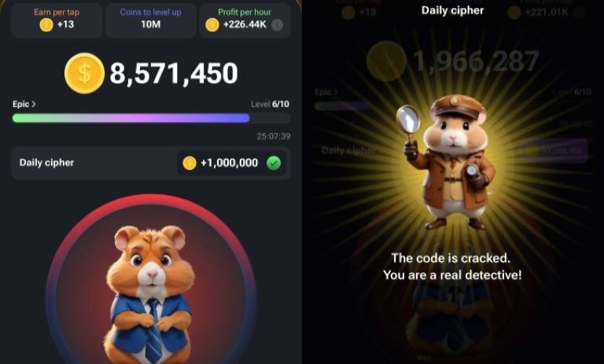This screenshot has height=364, width=604.
Task: Click the Epic level progress bar
Action: pyautogui.click(x=151, y=118)
